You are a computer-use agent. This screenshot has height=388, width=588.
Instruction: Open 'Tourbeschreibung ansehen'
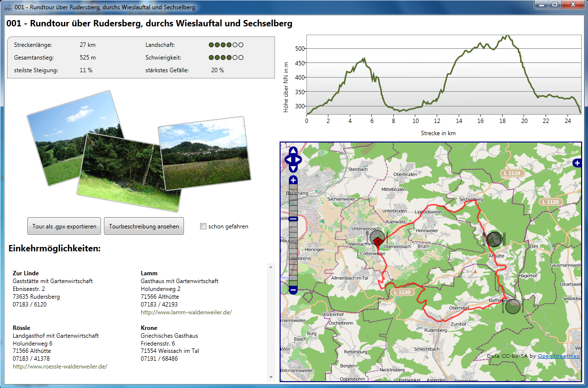[x=144, y=226]
